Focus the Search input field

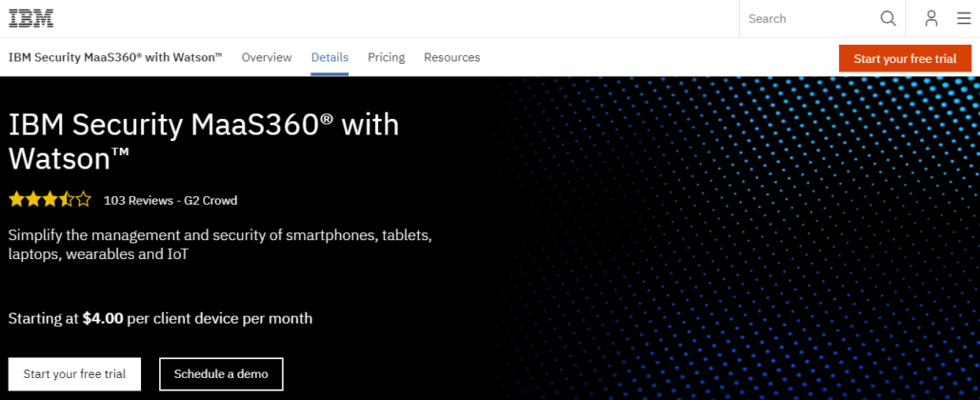810,18
